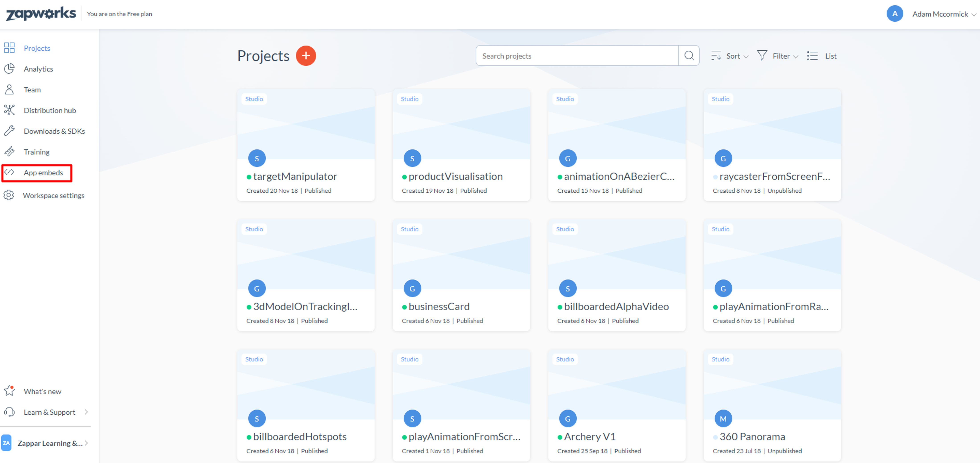This screenshot has height=463, width=980.
Task: Click the G avatar on businessCard card
Action: tap(412, 288)
